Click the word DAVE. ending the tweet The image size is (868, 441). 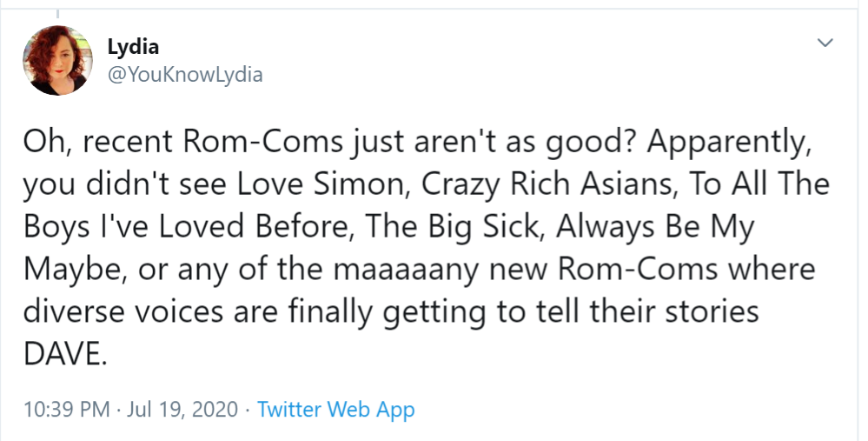click(64, 353)
